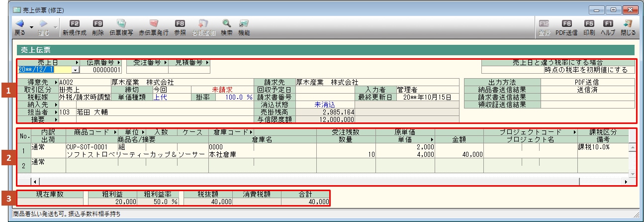Image resolution: width=644 pixels, height=222 pixels.
Task: Click the 納品書送信結果 value 送信済
Action: [588, 90]
